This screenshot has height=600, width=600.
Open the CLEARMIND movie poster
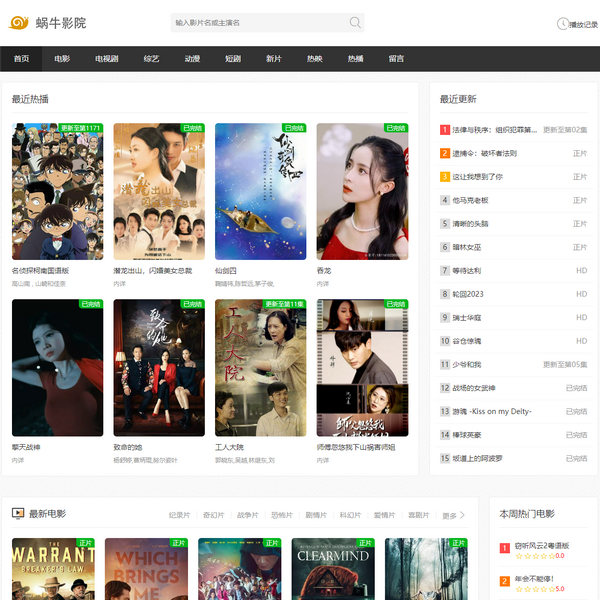(333, 568)
